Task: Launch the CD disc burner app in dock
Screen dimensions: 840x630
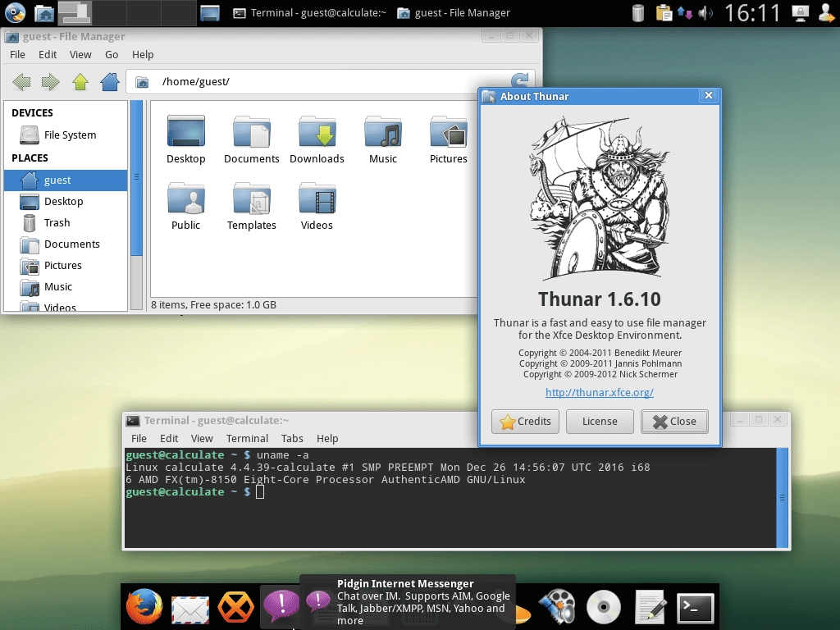Action: pyautogui.click(x=603, y=606)
